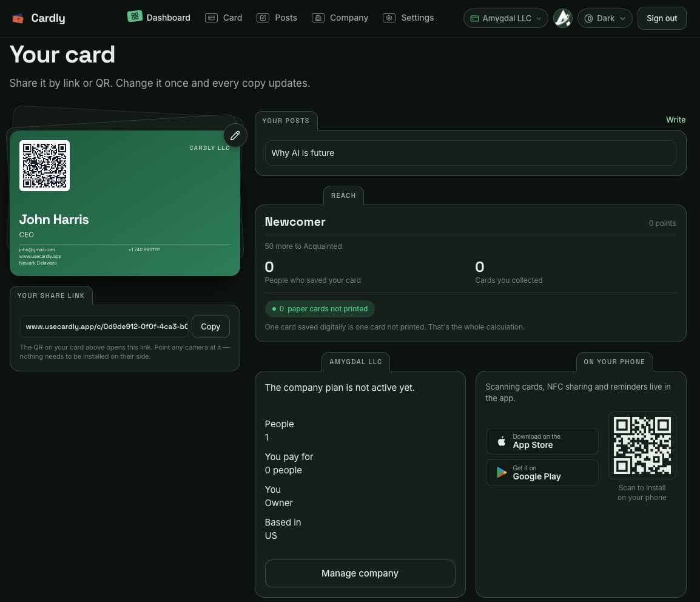Click the phone number +1 740 9901111
This screenshot has height=602, width=700.
144,249
